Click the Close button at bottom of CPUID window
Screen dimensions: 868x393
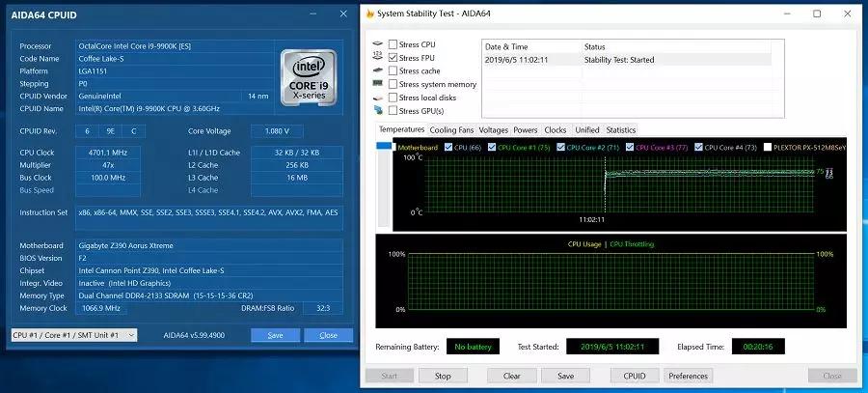tap(328, 335)
